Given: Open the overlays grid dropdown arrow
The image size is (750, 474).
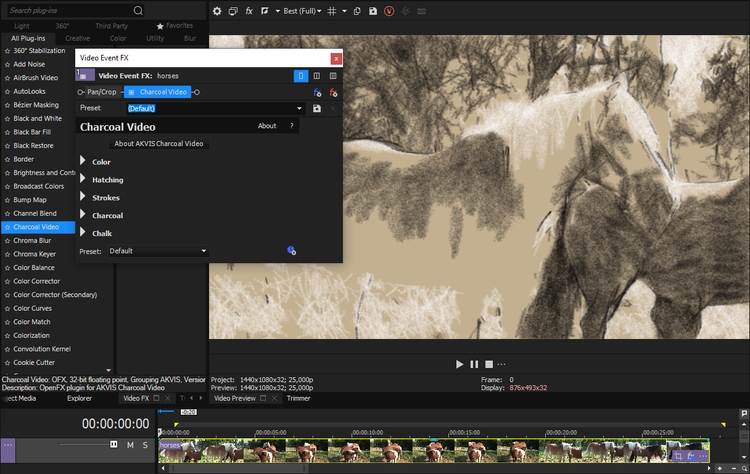Looking at the screenshot, I should tap(344, 11).
